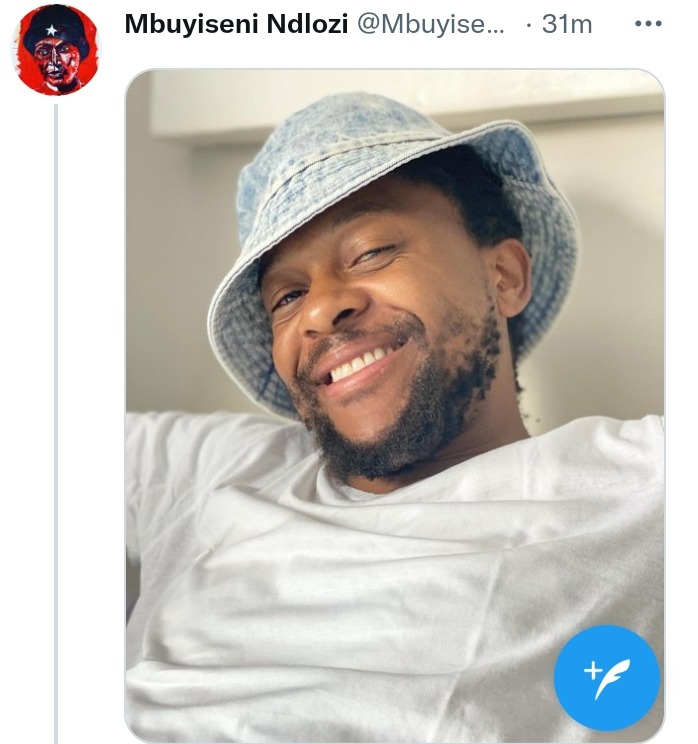Click the gray thread line under avatar
The image size is (698, 744).
(56, 422)
